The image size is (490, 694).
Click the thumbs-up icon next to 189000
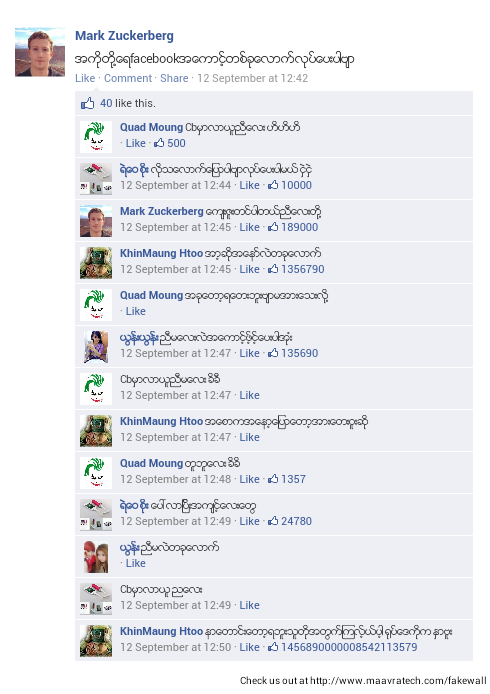pyautogui.click(x=273, y=227)
